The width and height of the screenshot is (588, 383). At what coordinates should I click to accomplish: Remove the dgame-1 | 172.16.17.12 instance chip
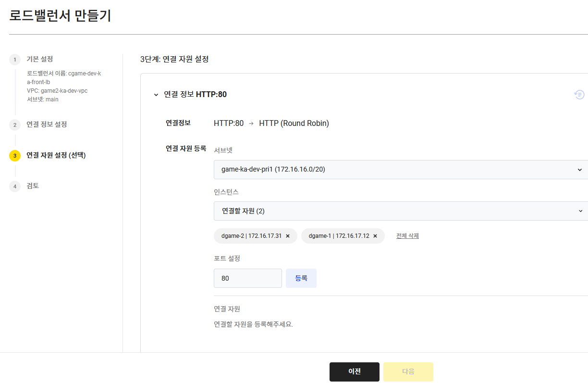[x=375, y=236]
